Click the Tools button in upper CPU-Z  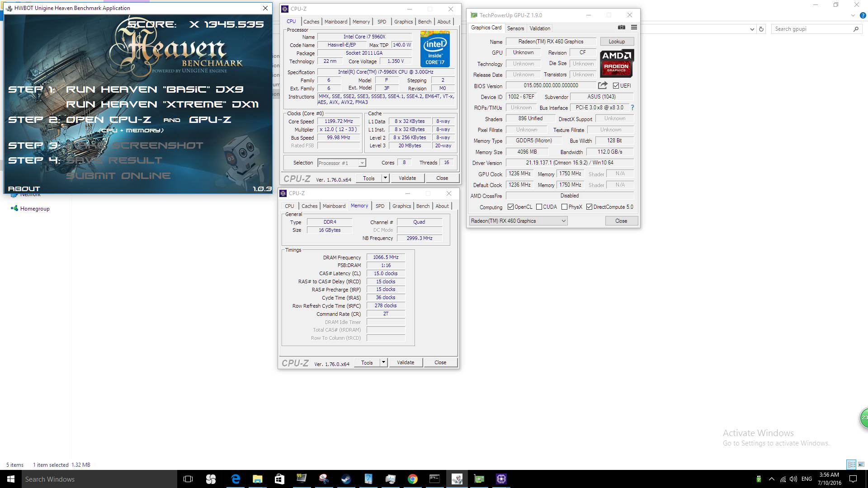pos(369,178)
